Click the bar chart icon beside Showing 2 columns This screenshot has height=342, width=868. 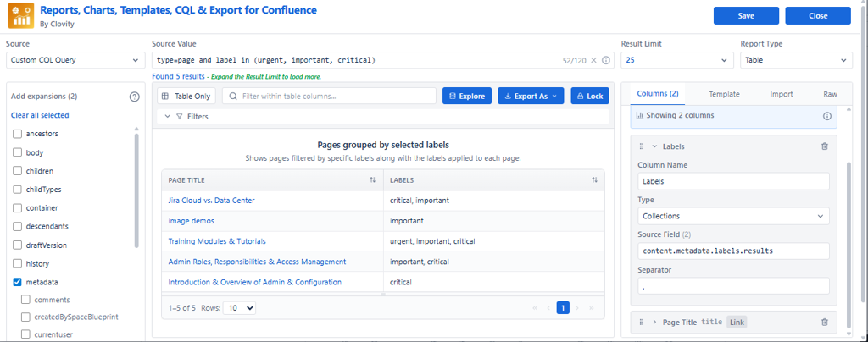[x=640, y=116]
